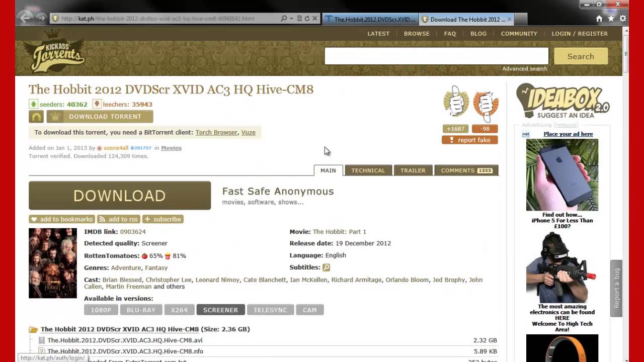644x362 pixels.
Task: Open the browser home icon
Action: coord(599,19)
